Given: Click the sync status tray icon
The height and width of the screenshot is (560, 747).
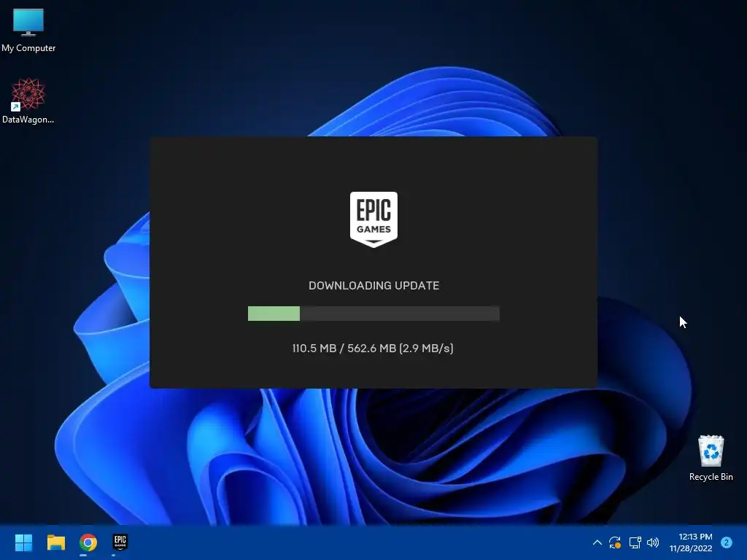Looking at the screenshot, I should 615,542.
